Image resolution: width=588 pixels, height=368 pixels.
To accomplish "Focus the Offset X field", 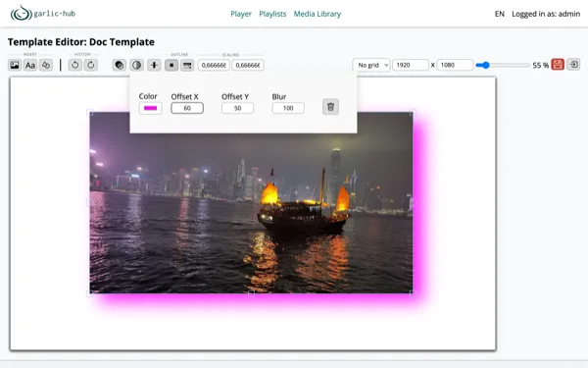I will (187, 108).
